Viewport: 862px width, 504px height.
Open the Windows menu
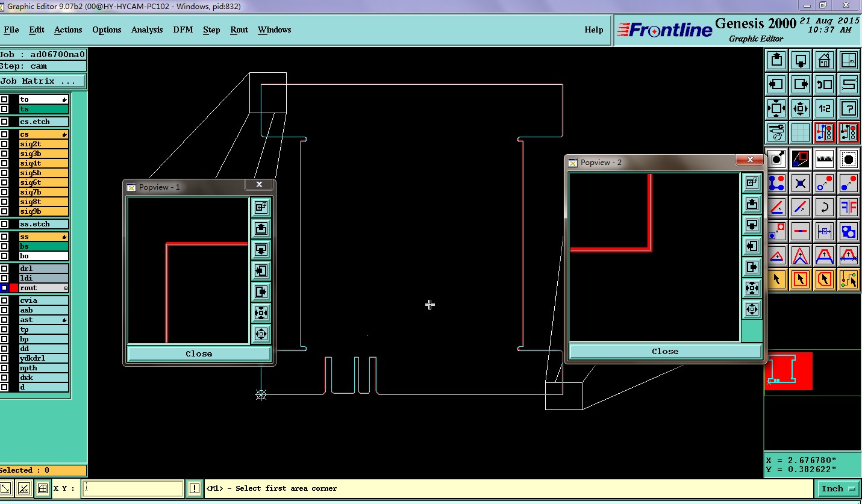274,30
